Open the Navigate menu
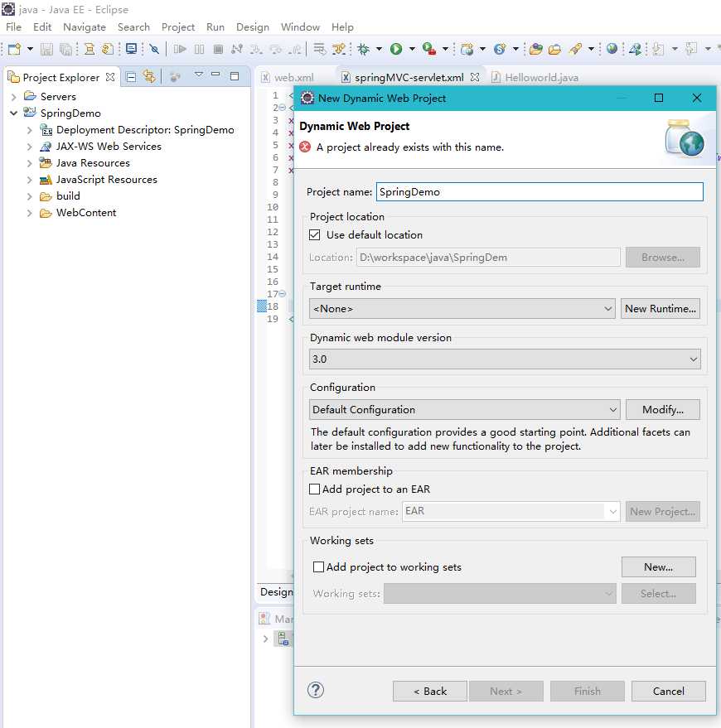Viewport: 721px width, 728px height. click(85, 27)
